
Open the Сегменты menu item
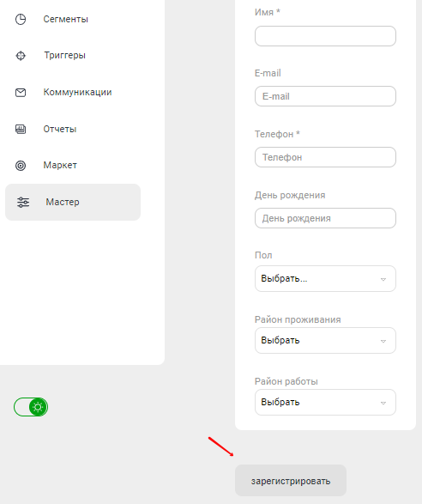[x=65, y=19]
